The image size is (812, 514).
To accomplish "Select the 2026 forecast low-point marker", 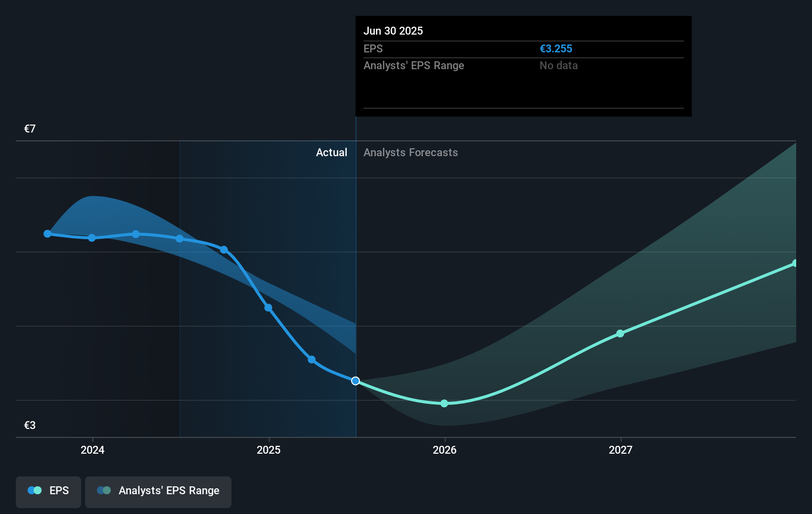I will (444, 403).
